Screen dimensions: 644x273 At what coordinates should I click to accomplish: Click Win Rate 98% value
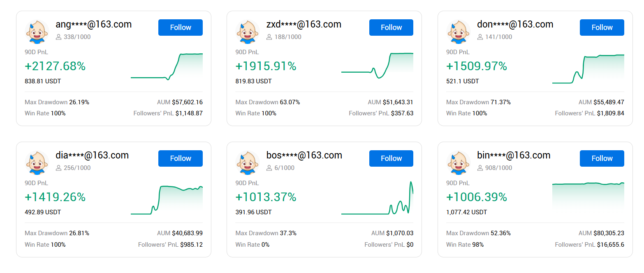click(478, 245)
